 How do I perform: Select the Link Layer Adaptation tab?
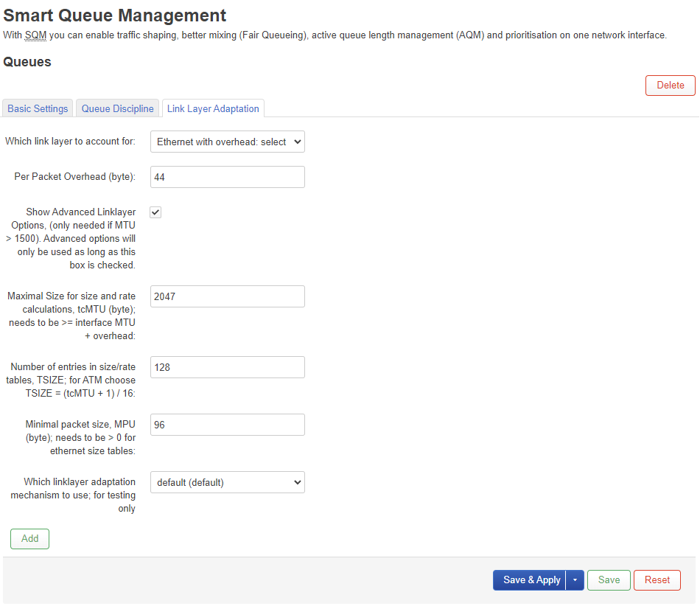213,108
